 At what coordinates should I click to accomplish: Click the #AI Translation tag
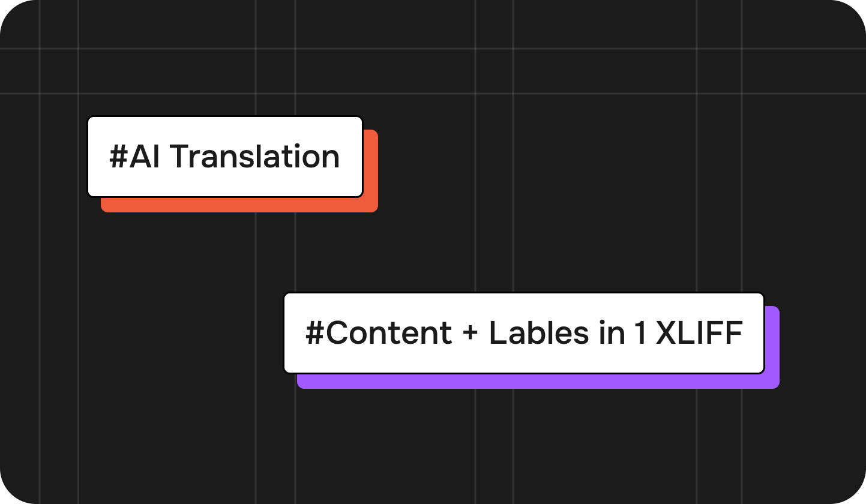coord(225,157)
